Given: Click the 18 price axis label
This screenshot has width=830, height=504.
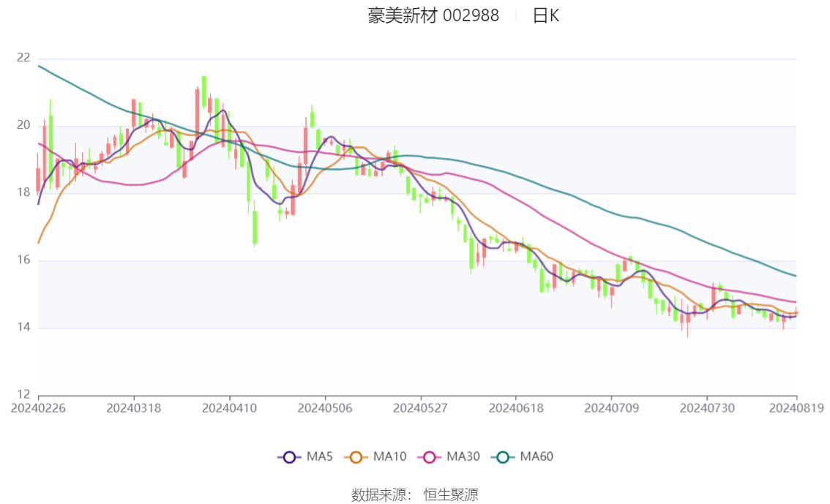Looking at the screenshot, I should (24, 192).
